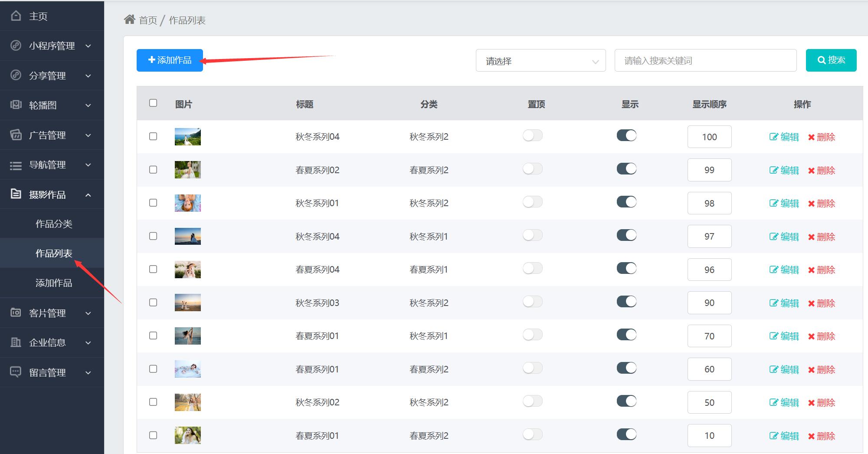Click the edit pencil icon in the row with order 10
Viewport: 868px width, 454px height.
click(x=773, y=436)
